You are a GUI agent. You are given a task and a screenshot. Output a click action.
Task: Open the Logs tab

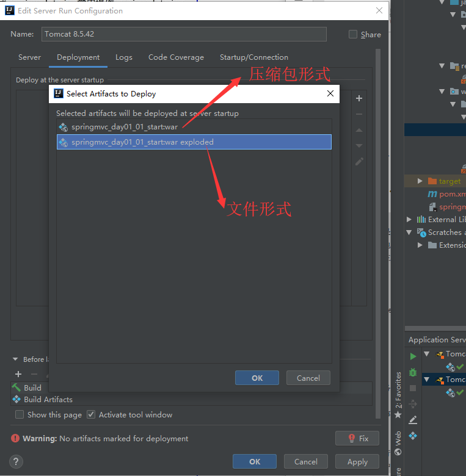pos(124,57)
